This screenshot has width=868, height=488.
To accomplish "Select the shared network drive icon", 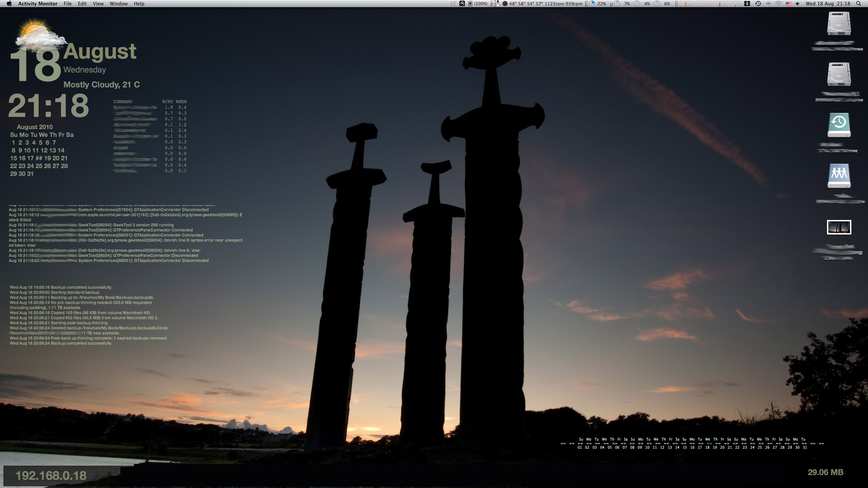I will tap(839, 176).
